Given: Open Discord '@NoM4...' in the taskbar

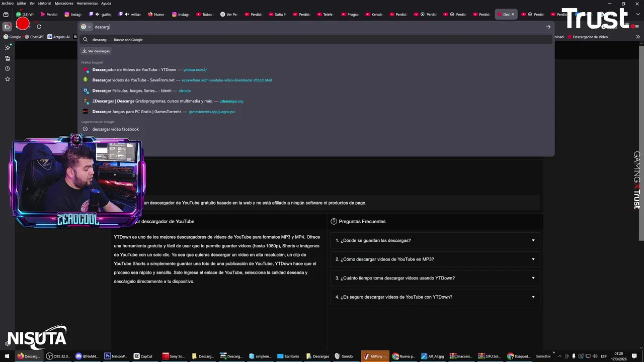Looking at the screenshot, I should click(x=87, y=356).
